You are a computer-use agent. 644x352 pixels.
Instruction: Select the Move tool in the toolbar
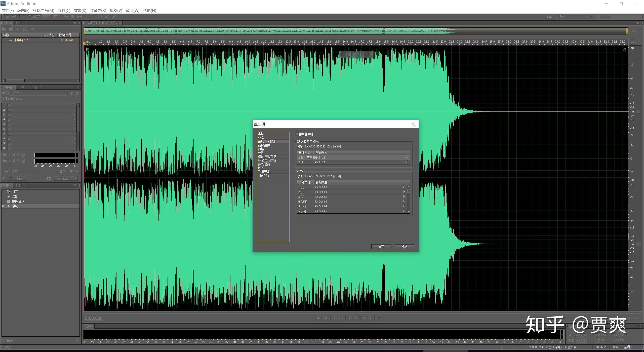click(66, 17)
